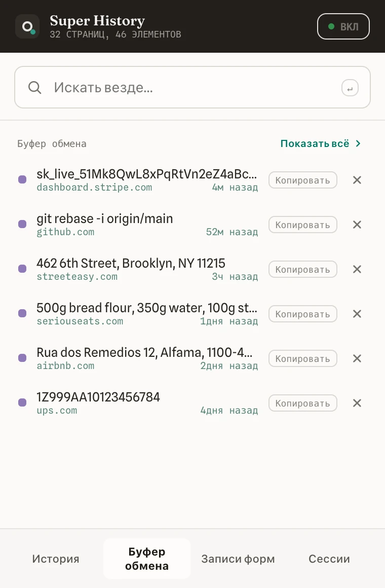Select the Сессии tab

329,559
